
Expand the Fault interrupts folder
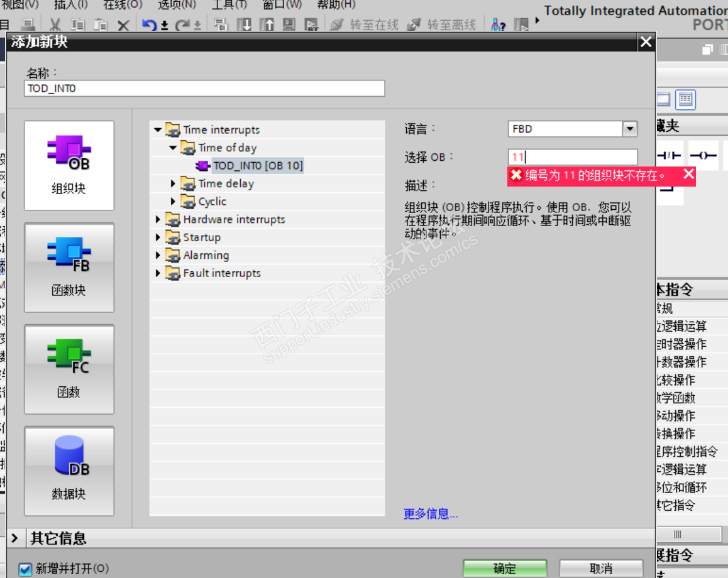(x=158, y=273)
